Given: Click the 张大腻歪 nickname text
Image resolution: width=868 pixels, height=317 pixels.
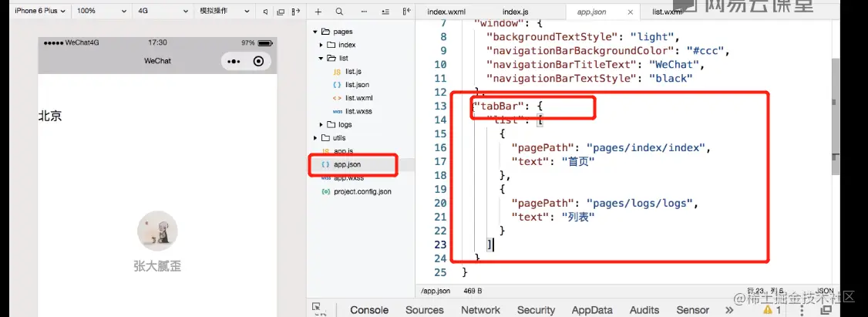Looking at the screenshot, I should (x=157, y=267).
